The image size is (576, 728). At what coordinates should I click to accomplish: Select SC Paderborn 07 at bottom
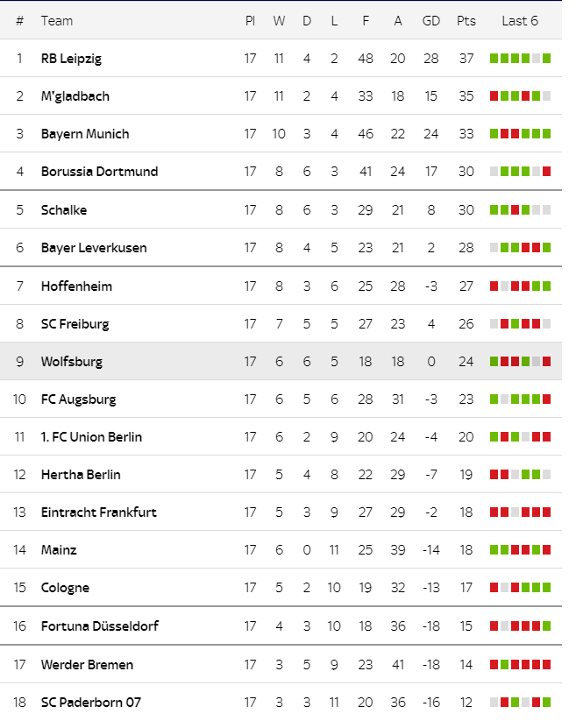coord(91,702)
